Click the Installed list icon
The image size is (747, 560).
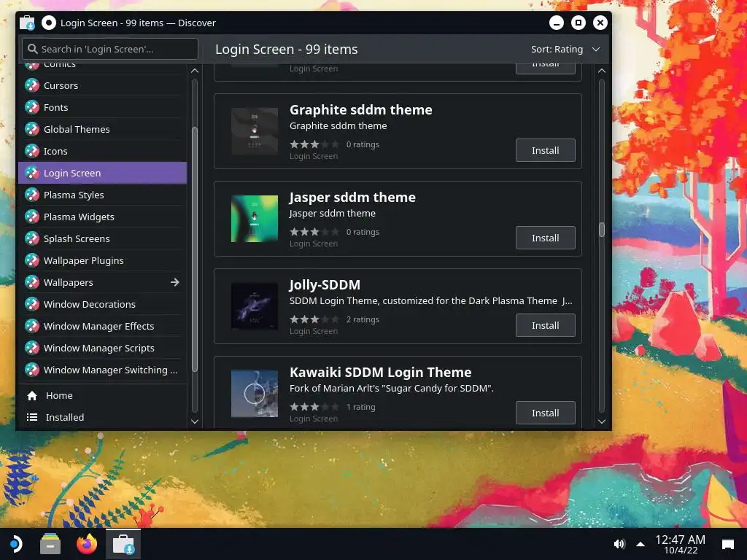pos(32,418)
